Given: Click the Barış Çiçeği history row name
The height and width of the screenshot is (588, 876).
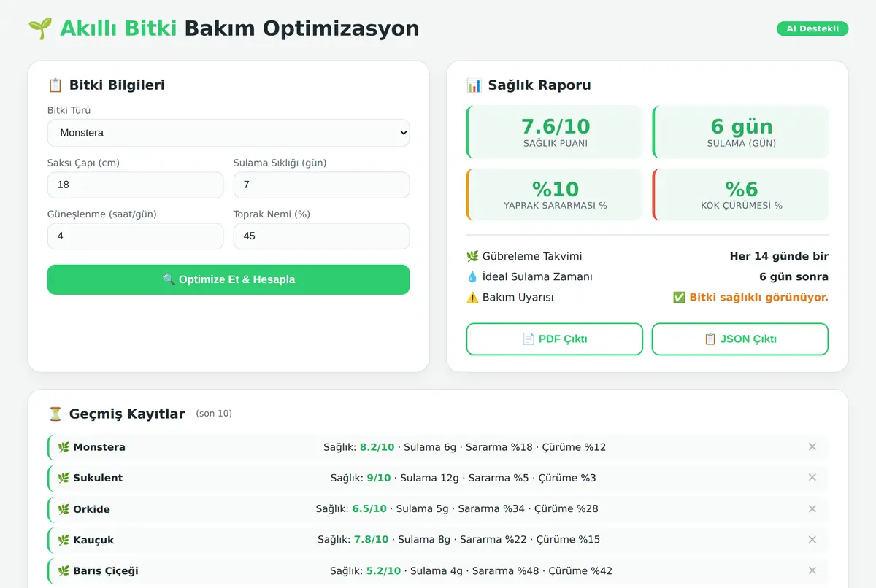Looking at the screenshot, I should pos(106,570).
